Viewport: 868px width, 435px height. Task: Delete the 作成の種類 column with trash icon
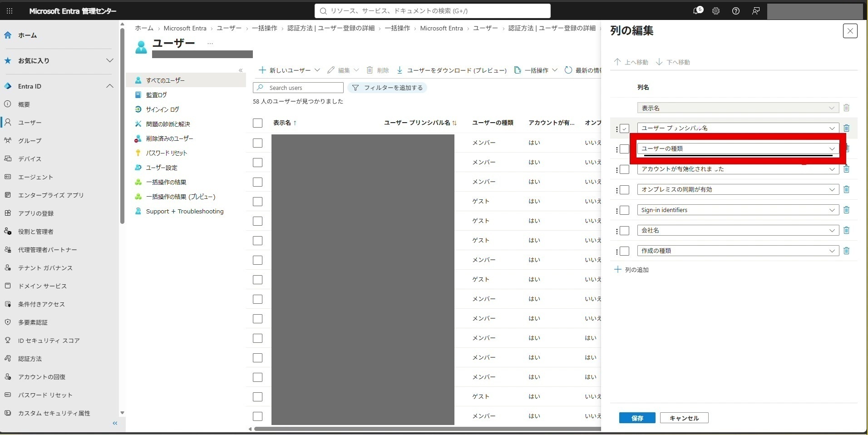pyautogui.click(x=846, y=251)
